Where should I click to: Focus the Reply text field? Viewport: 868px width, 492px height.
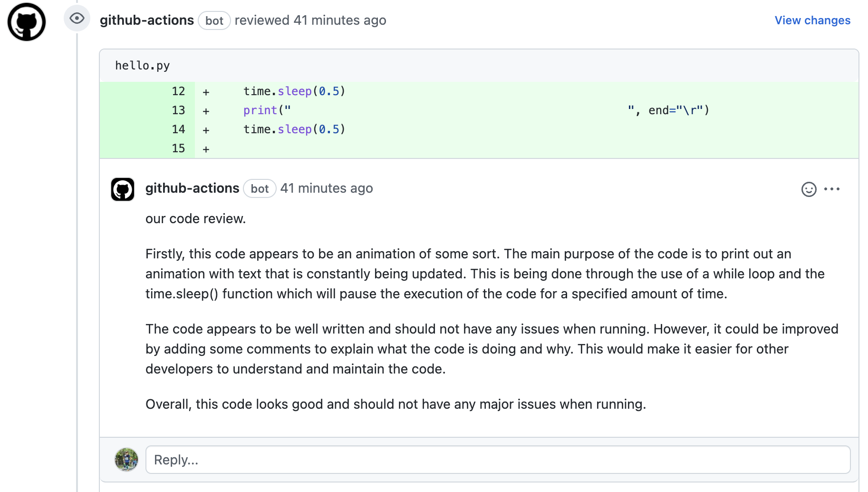click(498, 460)
